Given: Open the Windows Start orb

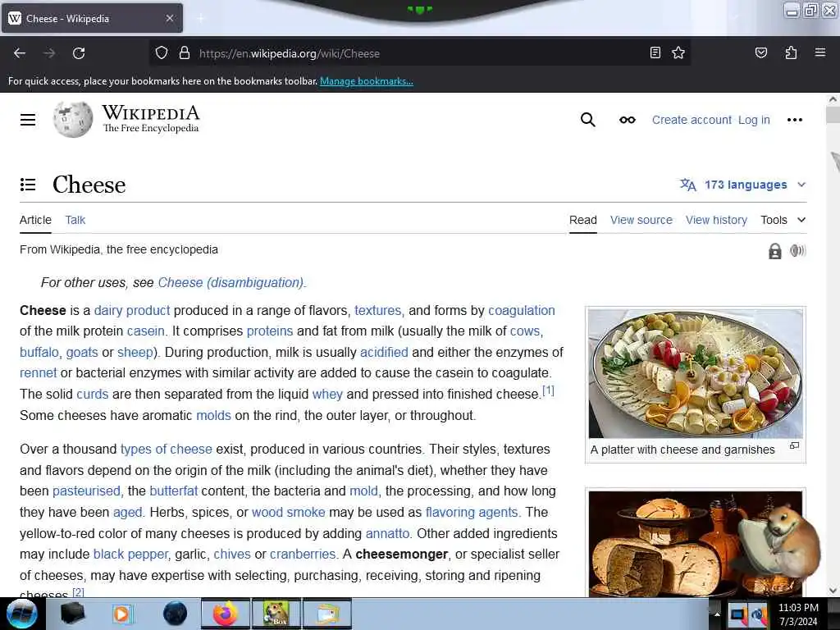Looking at the screenshot, I should (22, 614).
